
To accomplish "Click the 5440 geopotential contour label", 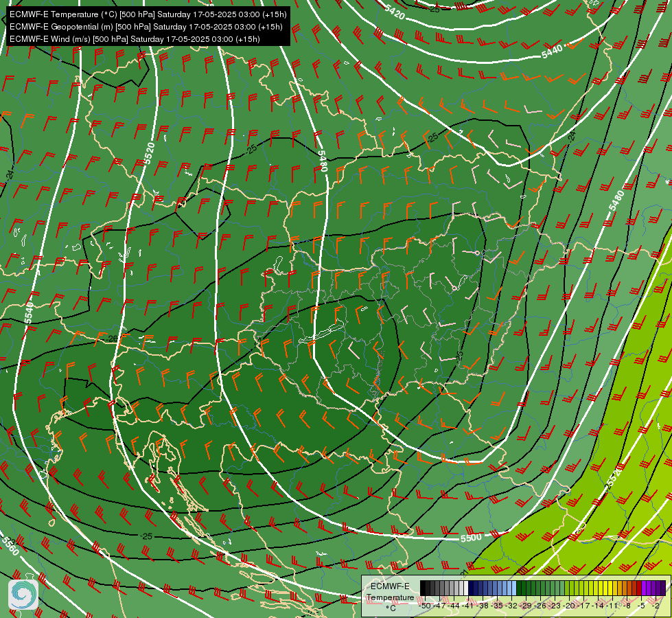I will [552, 51].
